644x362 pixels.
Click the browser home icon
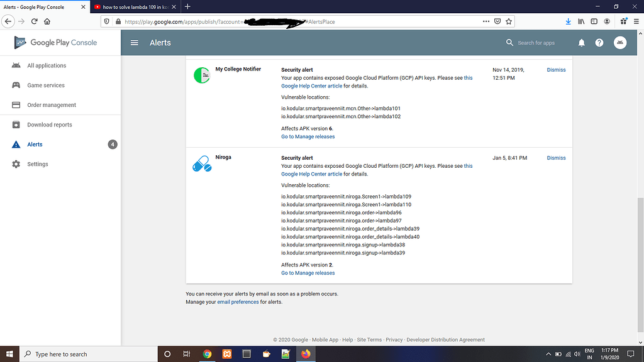pos(47,21)
